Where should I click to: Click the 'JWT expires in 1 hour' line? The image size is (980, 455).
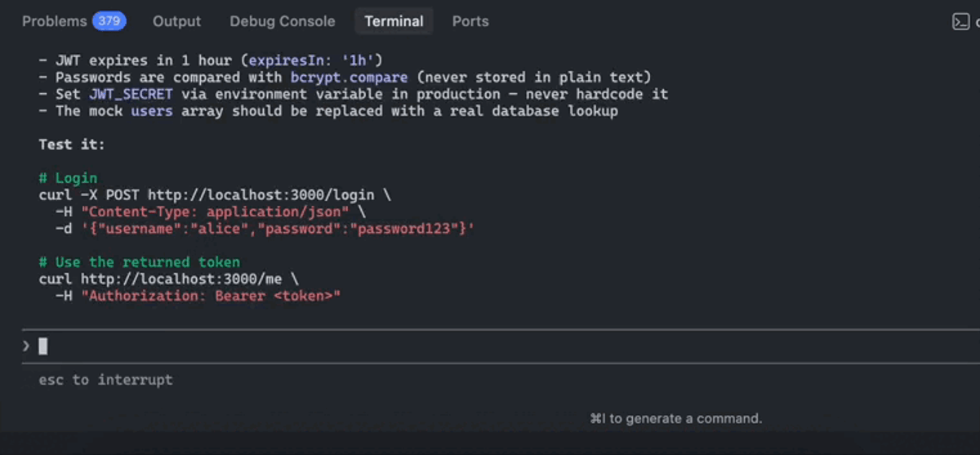211,60
